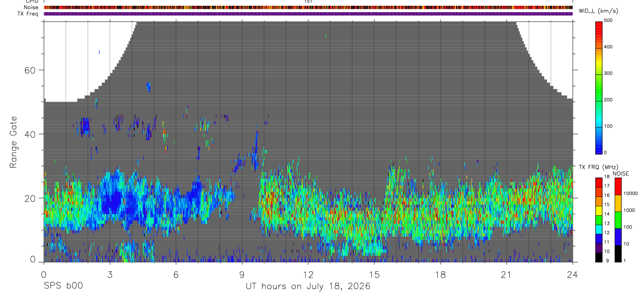This screenshot has height=297, width=644.
Task: Click the WID (km/s) color bar
Action: tap(599, 87)
